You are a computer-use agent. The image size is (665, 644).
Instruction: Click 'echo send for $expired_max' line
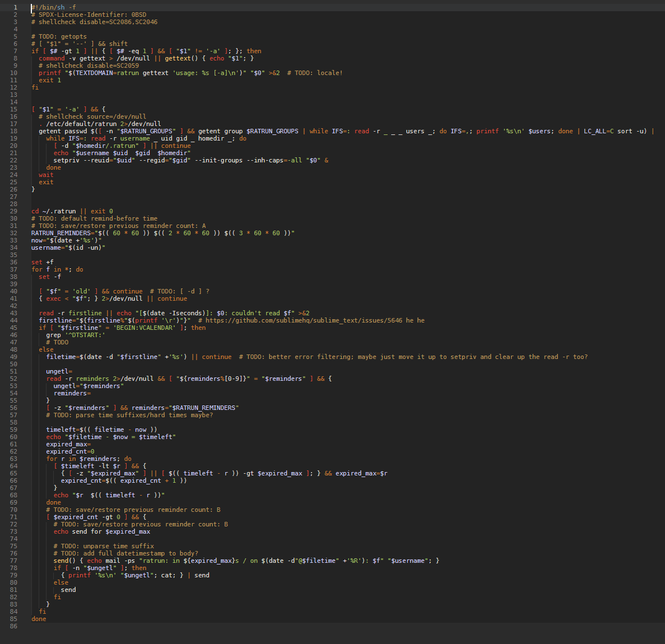pos(101,531)
